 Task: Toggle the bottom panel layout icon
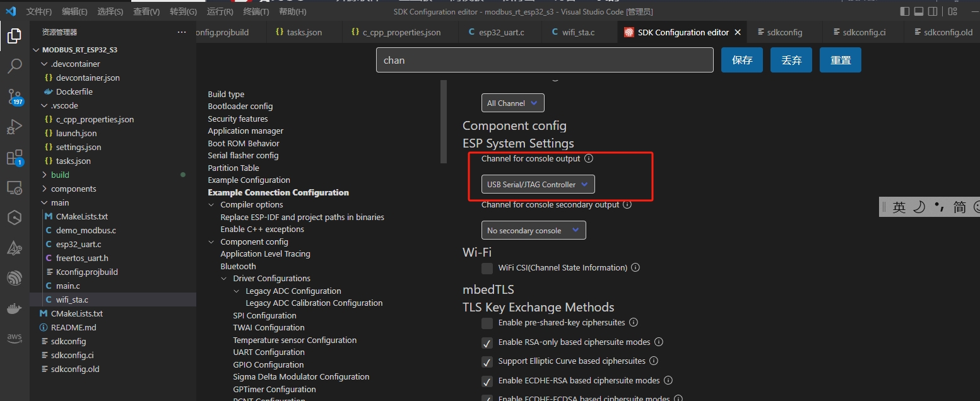919,11
